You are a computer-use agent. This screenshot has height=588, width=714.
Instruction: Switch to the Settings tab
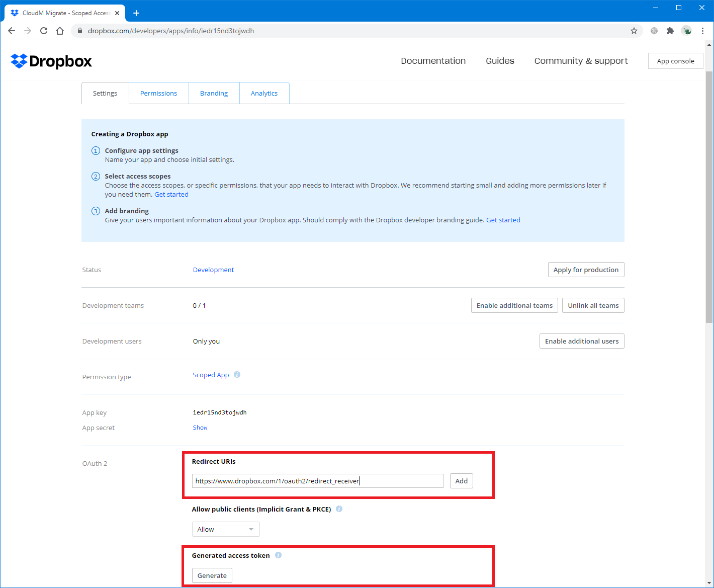tap(105, 93)
